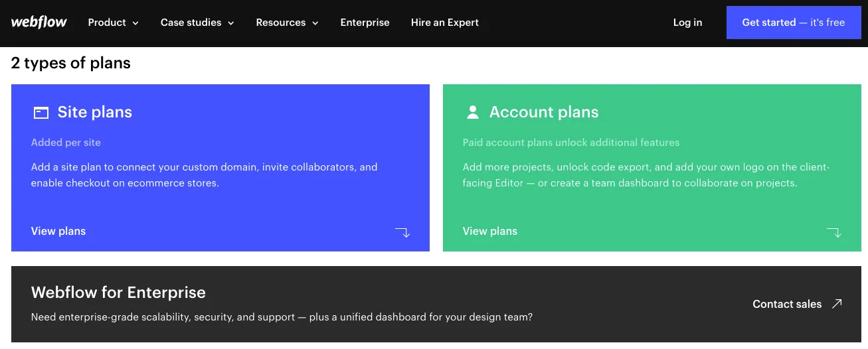Click the 'Add more projects, unlock code export' description
This screenshot has width=868, height=349.
(x=646, y=175)
